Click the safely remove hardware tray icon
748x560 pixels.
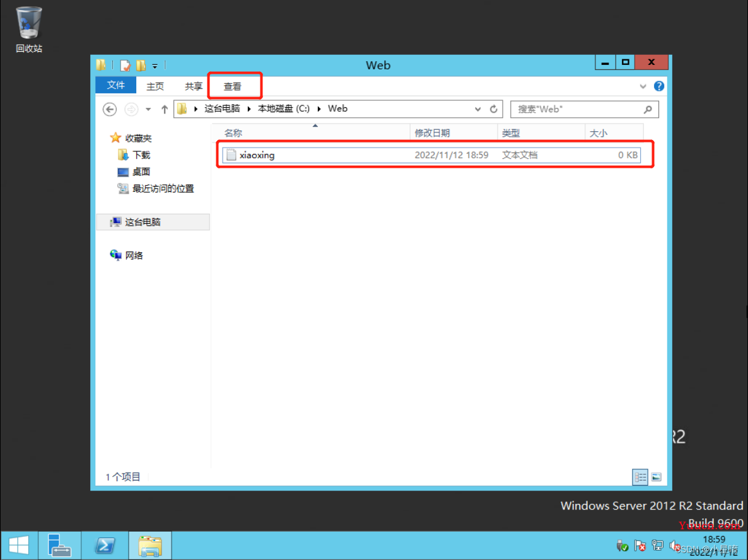(x=622, y=545)
